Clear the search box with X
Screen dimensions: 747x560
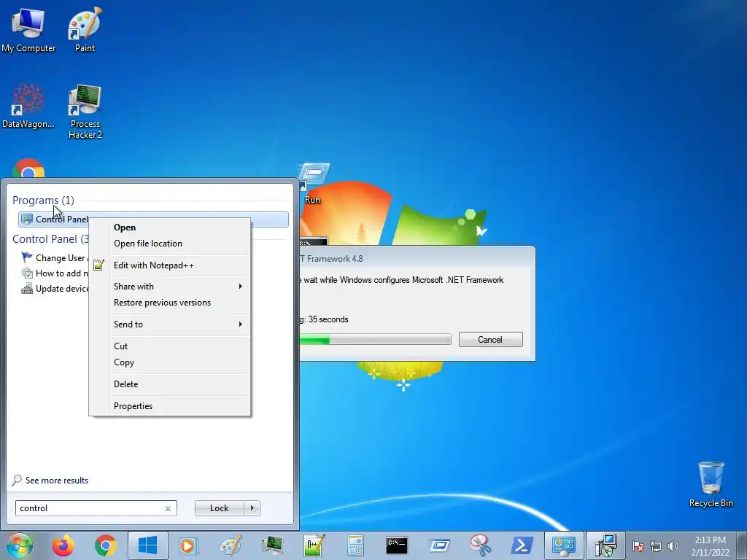[168, 508]
